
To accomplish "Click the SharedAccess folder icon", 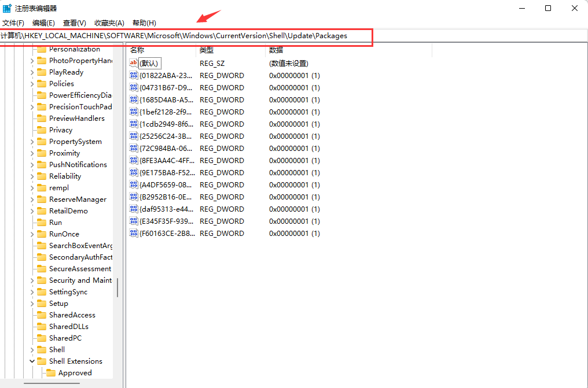I will [43, 315].
